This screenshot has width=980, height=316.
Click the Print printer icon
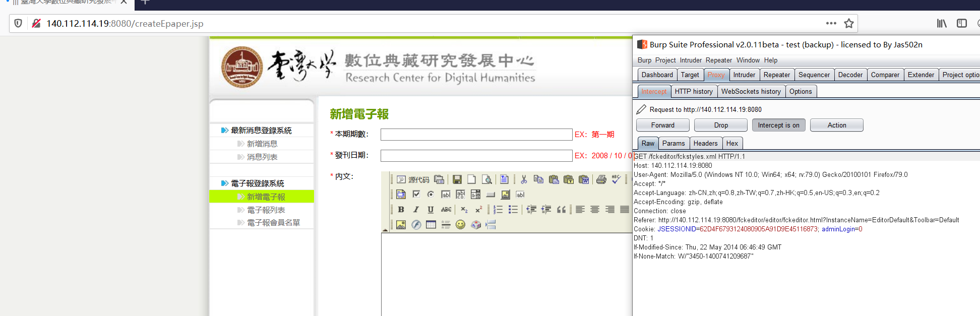click(x=601, y=179)
